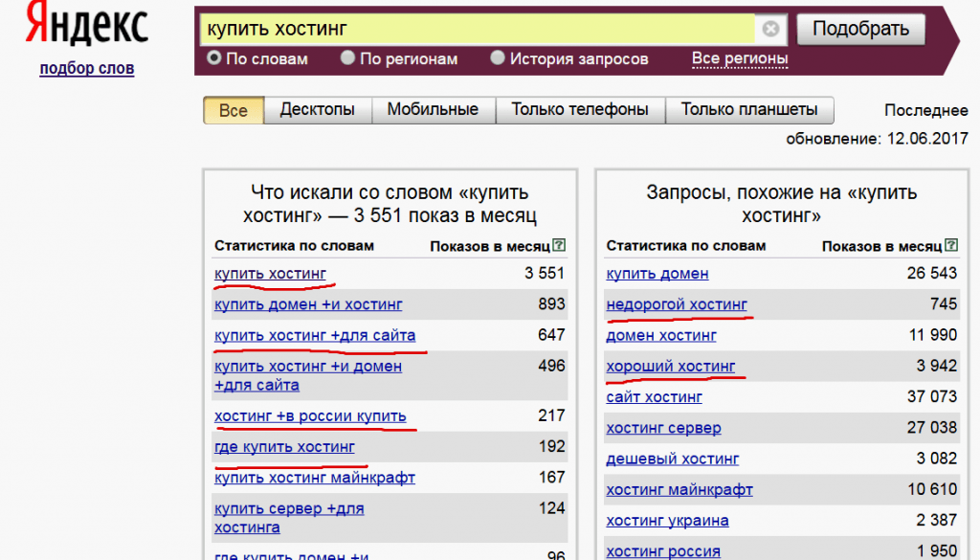Click left panel Показов в месяц header
Viewport: 980px width, 560px height.
(490, 246)
